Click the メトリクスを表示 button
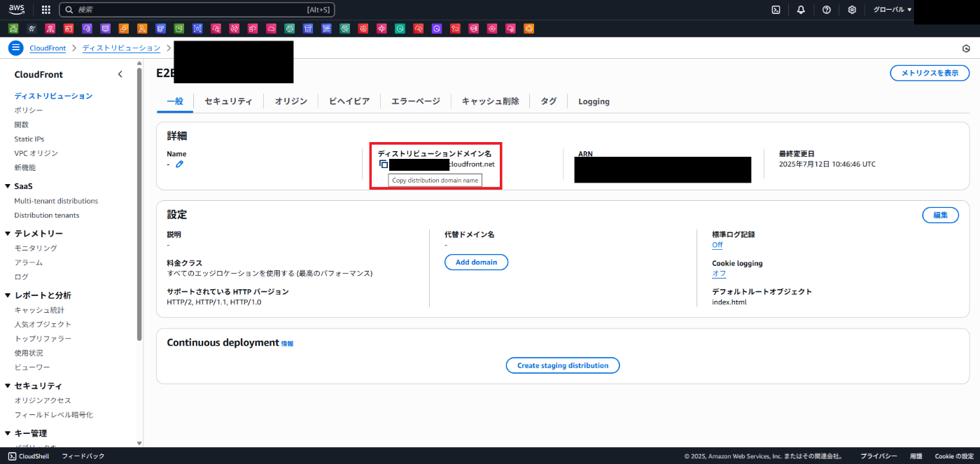980x464 pixels. coord(930,73)
